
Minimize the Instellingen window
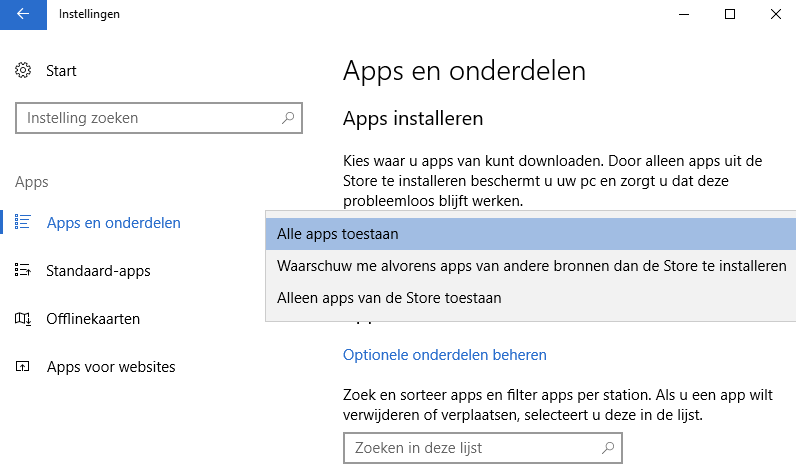pyautogui.click(x=684, y=14)
